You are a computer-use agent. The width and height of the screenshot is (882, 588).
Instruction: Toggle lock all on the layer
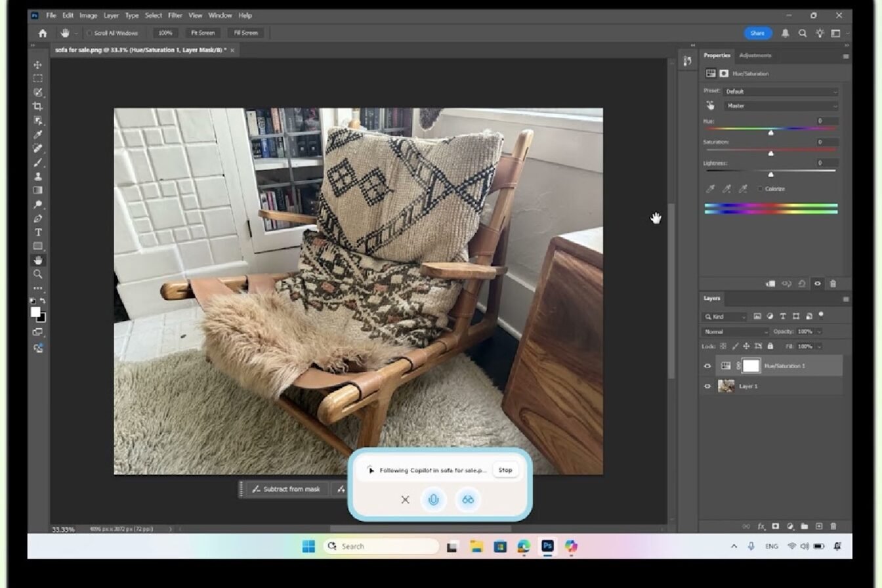click(770, 346)
